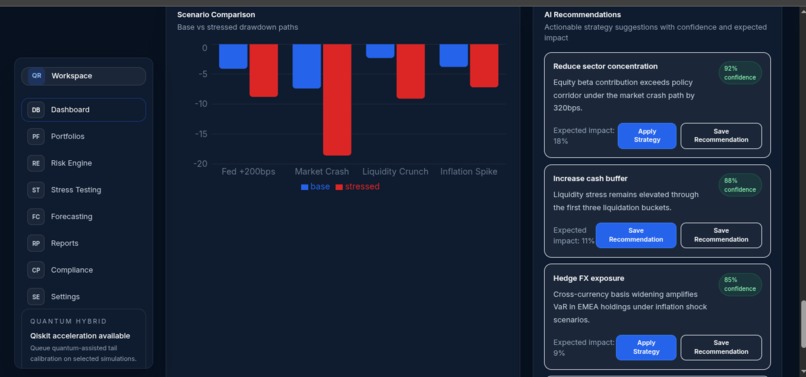Click the stressed Fed +200bps red bar

point(264,70)
